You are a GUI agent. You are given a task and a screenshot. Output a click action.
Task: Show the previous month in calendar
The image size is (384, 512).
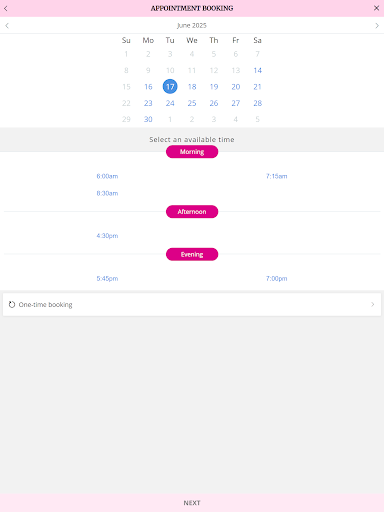7,25
